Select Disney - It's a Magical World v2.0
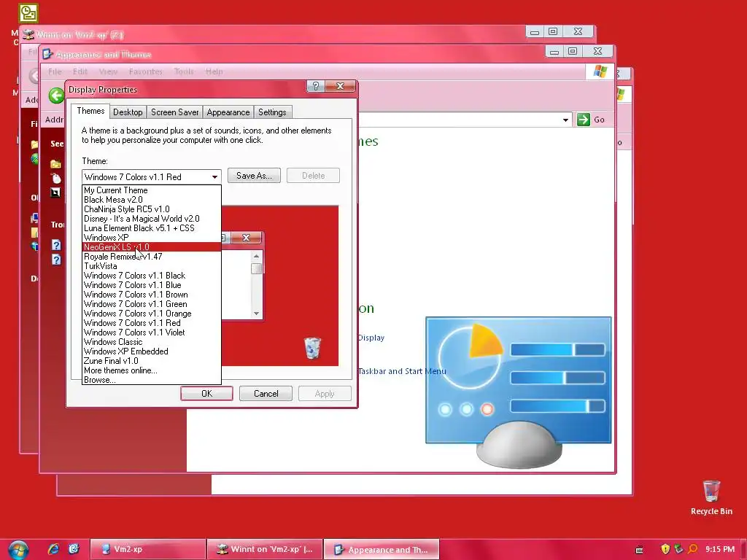The width and height of the screenshot is (747, 560). [x=152, y=219]
